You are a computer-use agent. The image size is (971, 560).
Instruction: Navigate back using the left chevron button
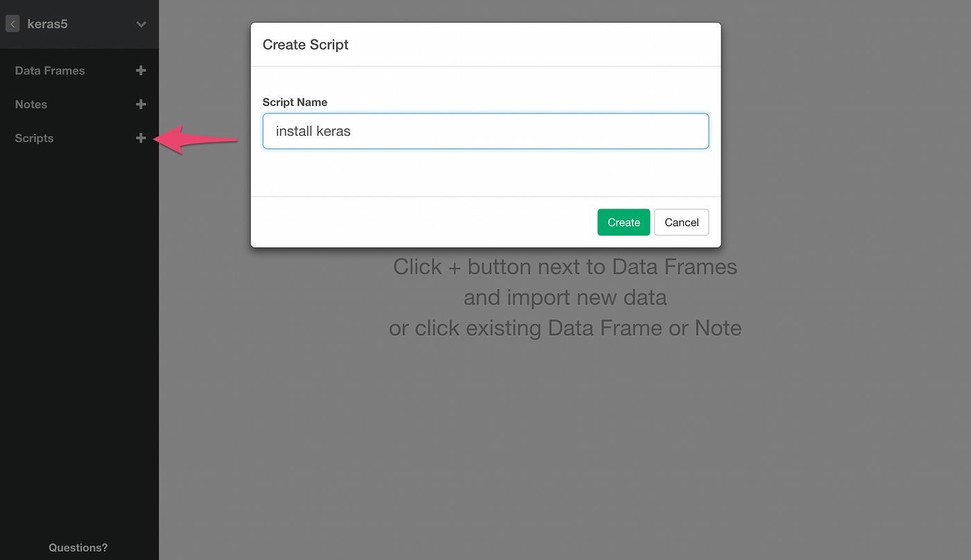coord(12,24)
